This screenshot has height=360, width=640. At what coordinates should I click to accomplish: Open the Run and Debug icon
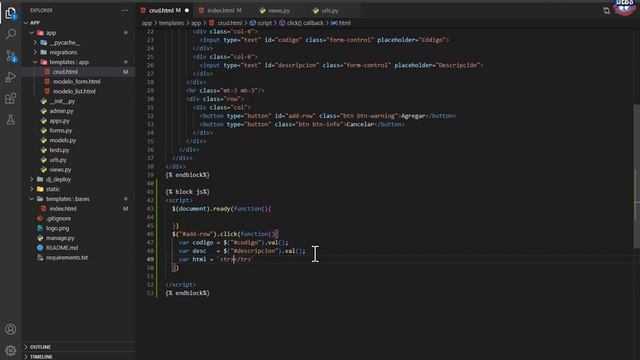tap(11, 77)
